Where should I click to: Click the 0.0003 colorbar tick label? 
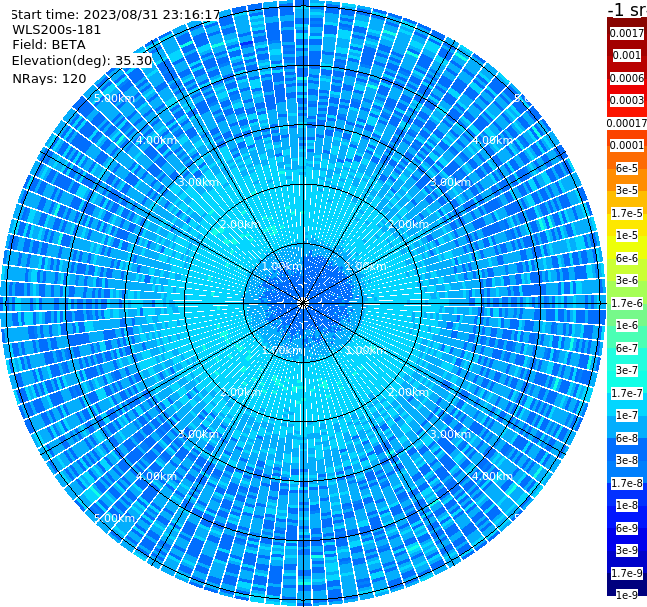(627, 100)
